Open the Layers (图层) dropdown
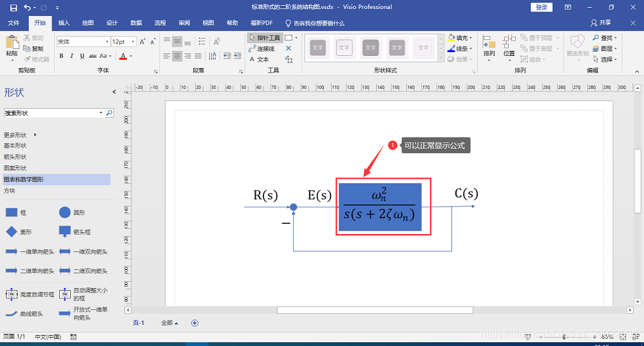 click(605, 48)
